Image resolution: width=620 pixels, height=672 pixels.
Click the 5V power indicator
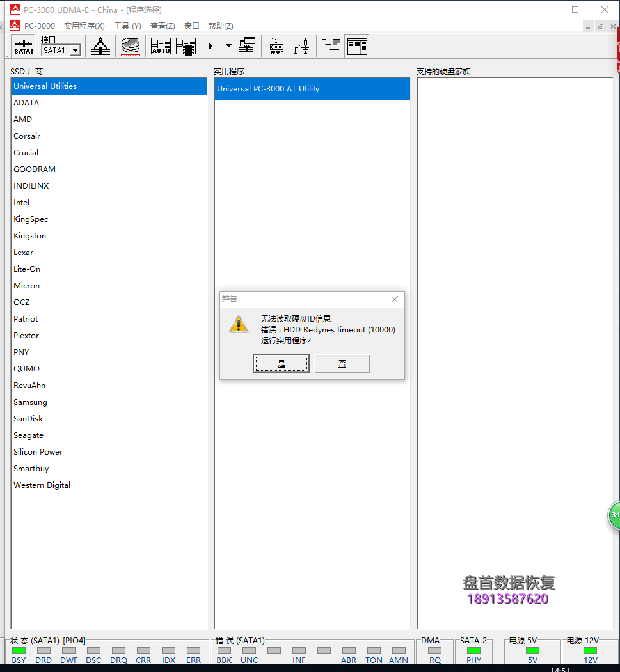[532, 651]
